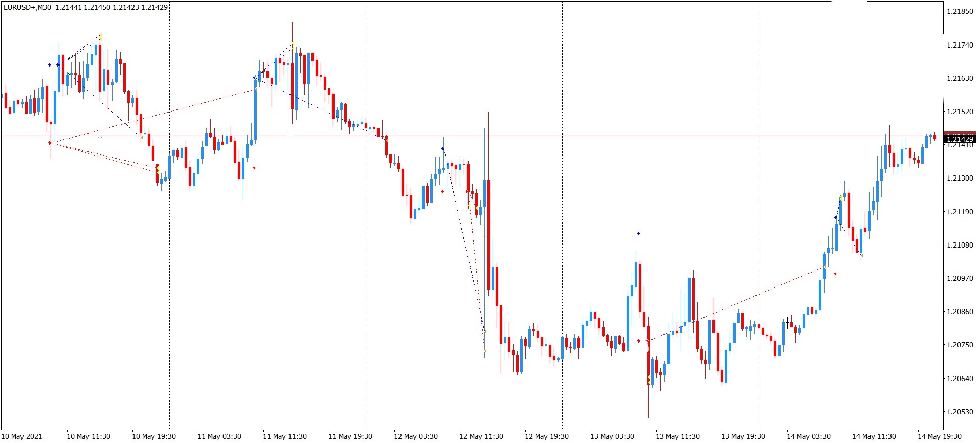Click the 12 May 03:30 time label
Viewport: 980px width, 443px height.
pos(416,436)
